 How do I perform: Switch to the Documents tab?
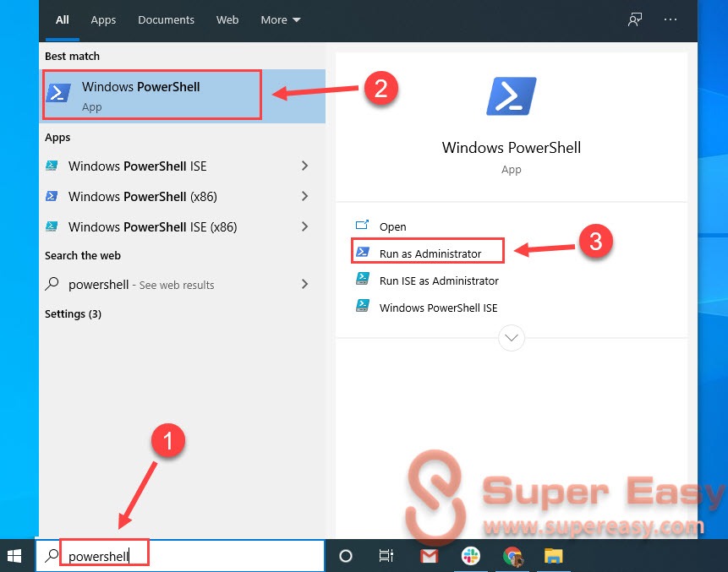(166, 20)
